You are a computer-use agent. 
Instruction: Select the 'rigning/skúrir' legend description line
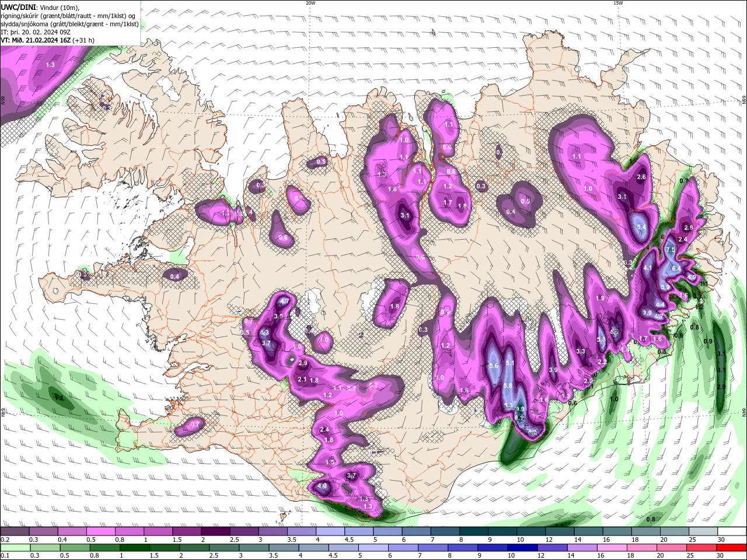pyautogui.click(x=68, y=16)
